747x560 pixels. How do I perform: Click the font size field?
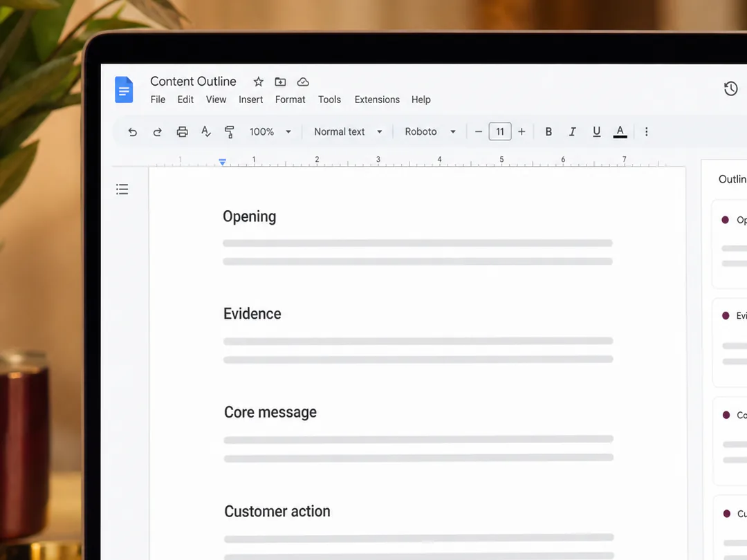point(500,131)
